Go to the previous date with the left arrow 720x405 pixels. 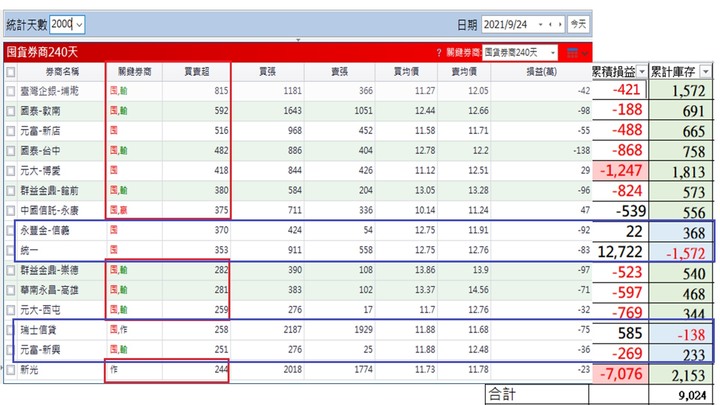point(550,24)
